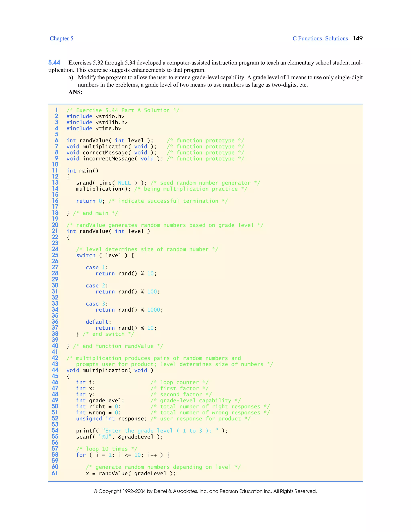The height and width of the screenshot is (532, 411).
Task: Click the 'Chapter 5' header text
Action: (61, 39)
